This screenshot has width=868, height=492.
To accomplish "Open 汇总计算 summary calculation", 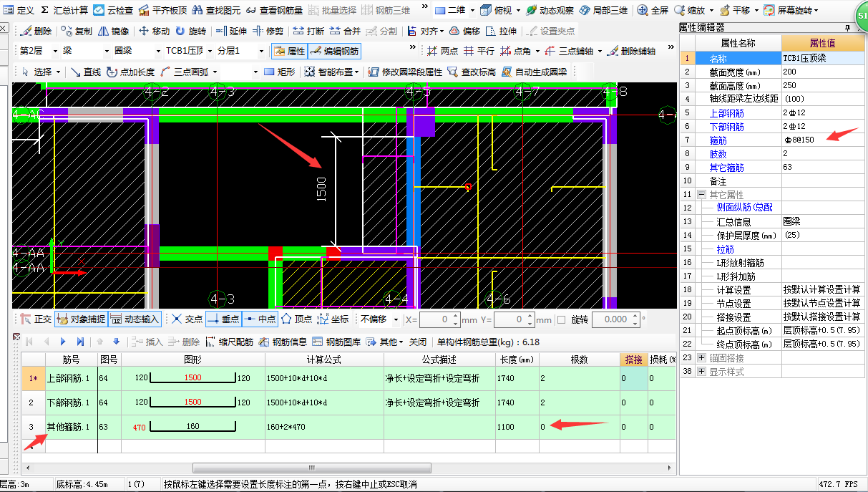I will pyautogui.click(x=64, y=10).
